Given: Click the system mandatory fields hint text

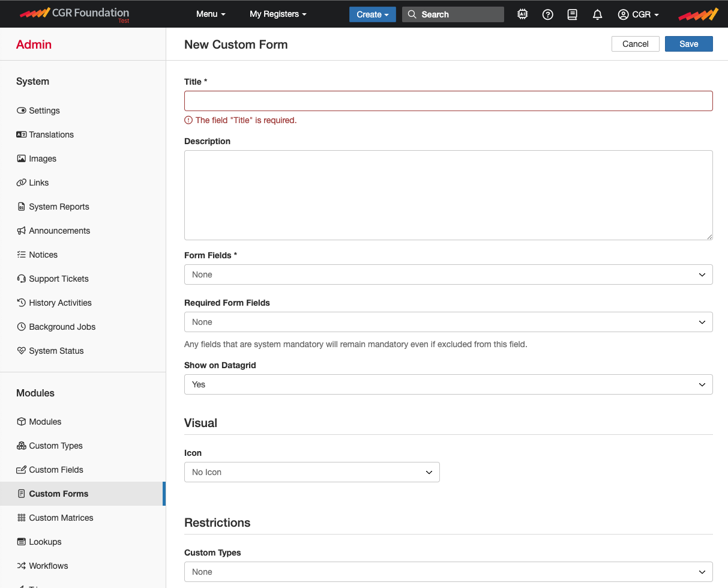Looking at the screenshot, I should tap(356, 345).
